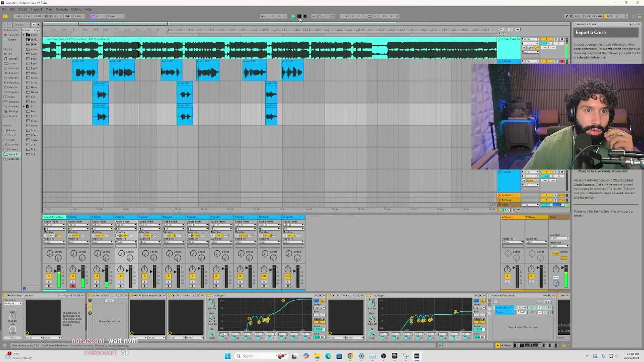Open track 11 Audio To dropdown
Screen dimensions: 644x362
tap(293, 242)
